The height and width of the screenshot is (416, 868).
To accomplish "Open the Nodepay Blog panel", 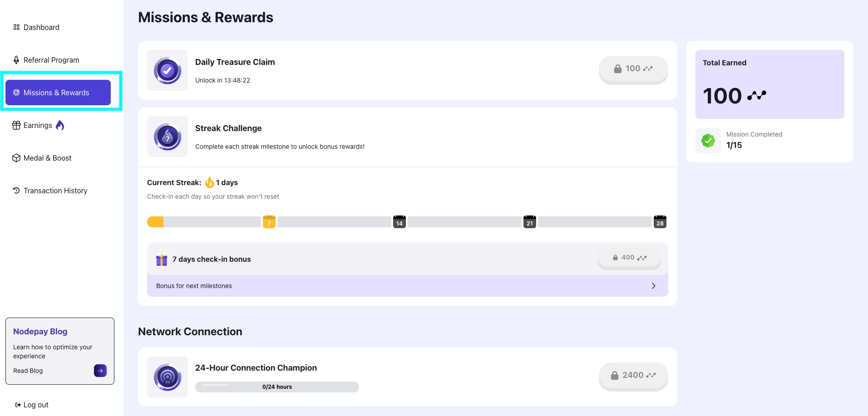I will click(x=59, y=351).
